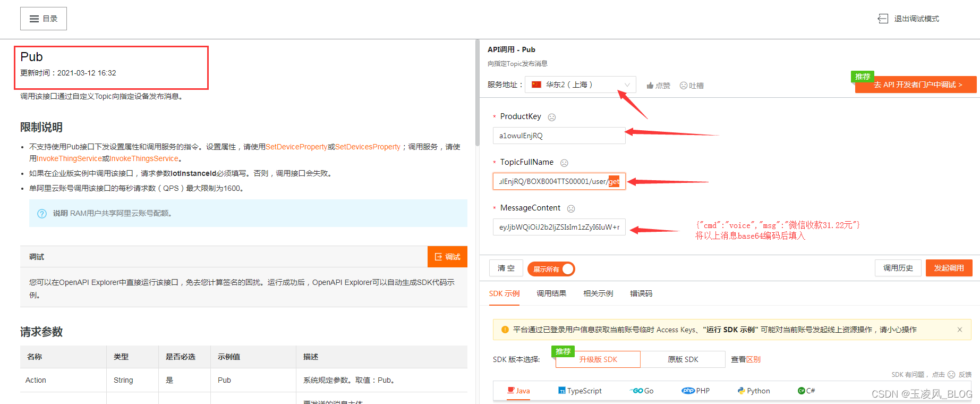Click the 请求参数 heading
This screenshot has width=980, height=404.
tap(41, 332)
